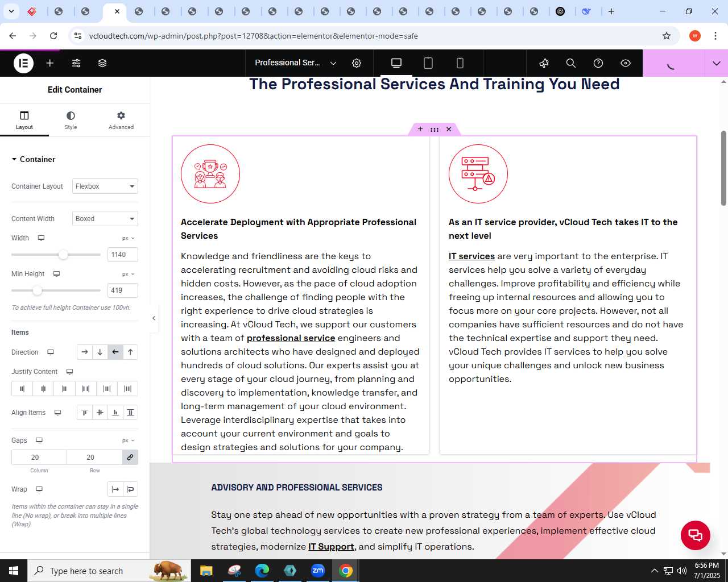Toggle linked gap values chain icon

[x=130, y=458]
